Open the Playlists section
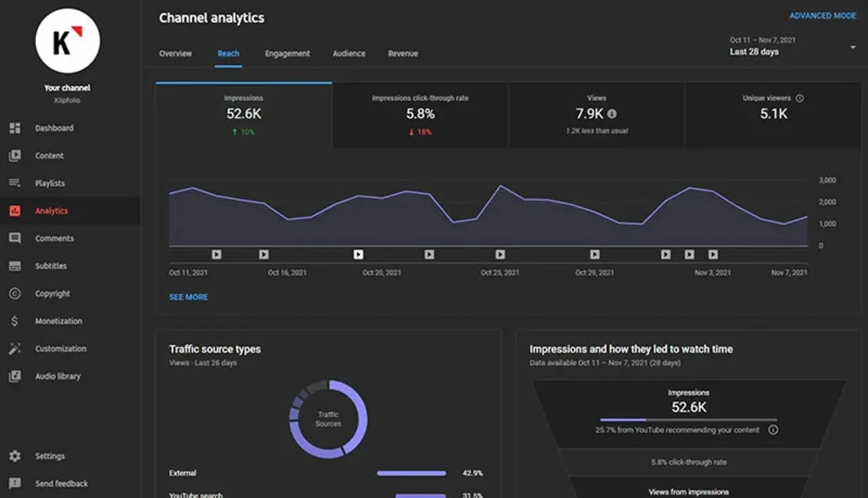This screenshot has width=868, height=498. (x=51, y=183)
